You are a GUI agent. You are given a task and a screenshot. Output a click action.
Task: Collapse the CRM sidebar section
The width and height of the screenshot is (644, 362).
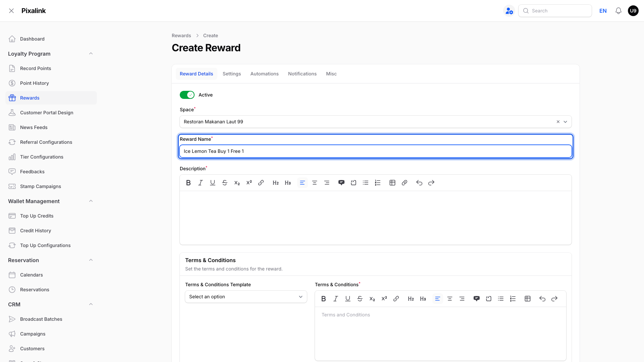pos(91,304)
